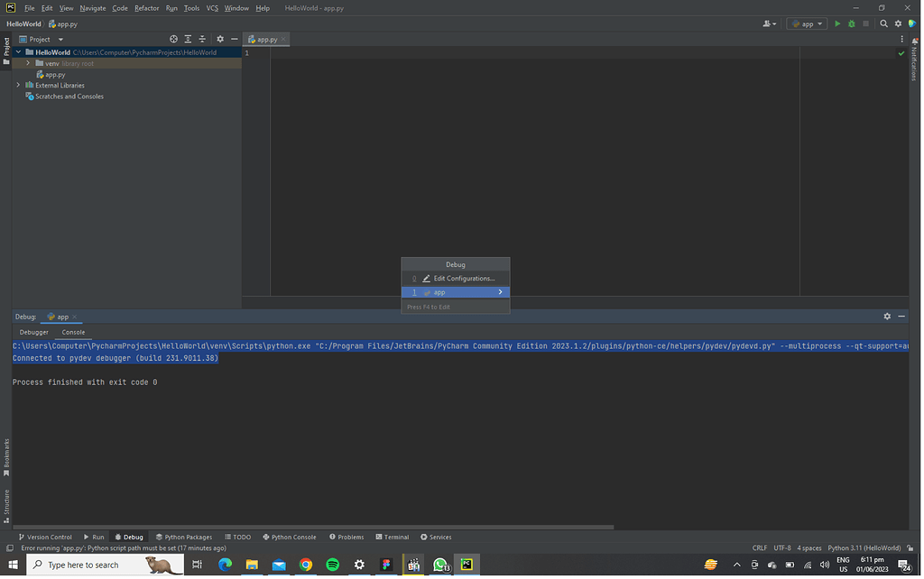Toggle the Bookmarks side panel
The height and width of the screenshot is (579, 924).
point(6,471)
